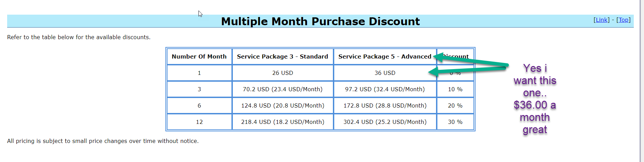Click the Service Package 5 - Advanced header
Viewport: 644px width, 162px height.
click(385, 56)
